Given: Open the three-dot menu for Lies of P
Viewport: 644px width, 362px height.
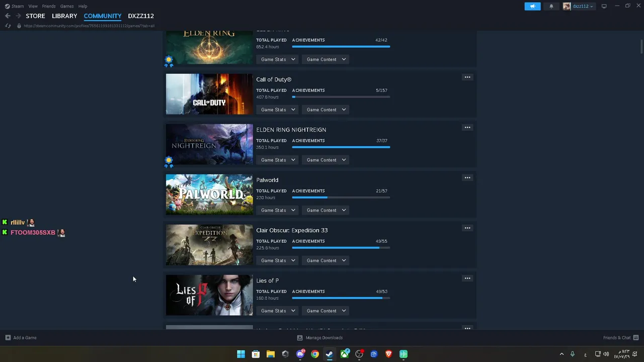Looking at the screenshot, I should click(x=467, y=279).
